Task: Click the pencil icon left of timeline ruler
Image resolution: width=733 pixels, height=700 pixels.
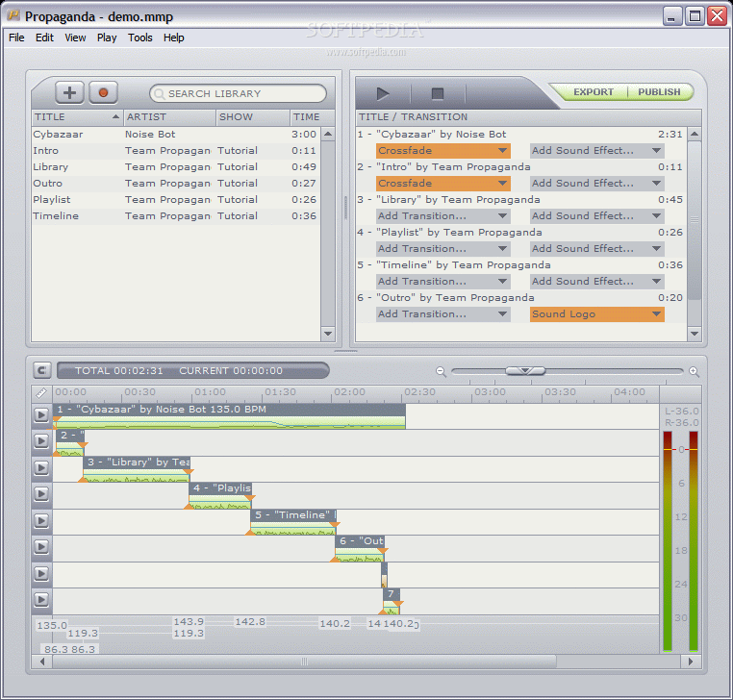Action: click(41, 392)
